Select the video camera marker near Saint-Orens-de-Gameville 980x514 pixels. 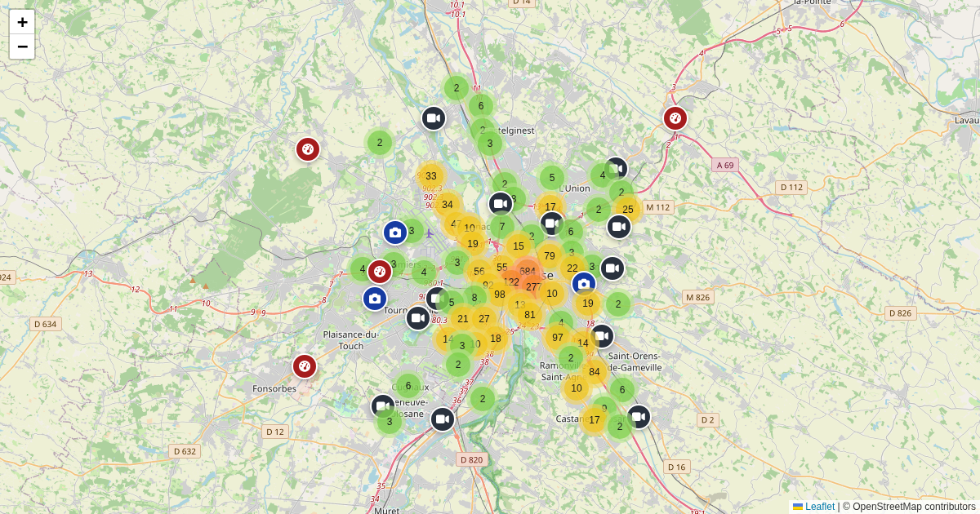[602, 336]
